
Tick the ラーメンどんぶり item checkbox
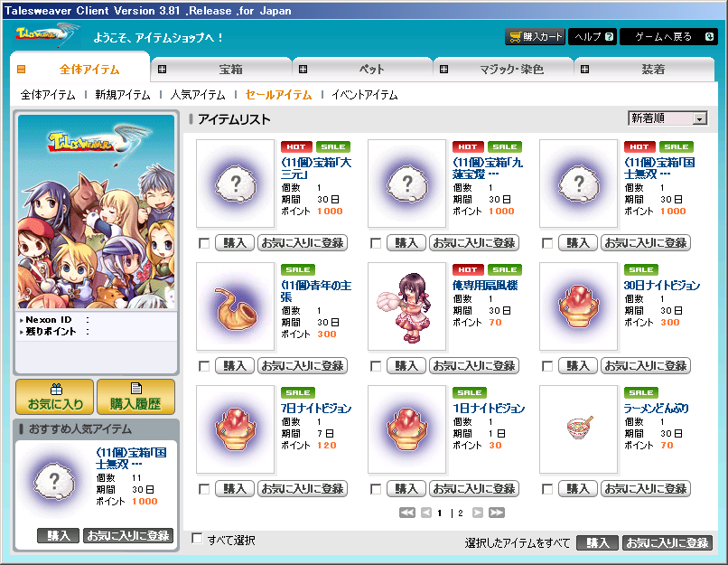coord(546,489)
